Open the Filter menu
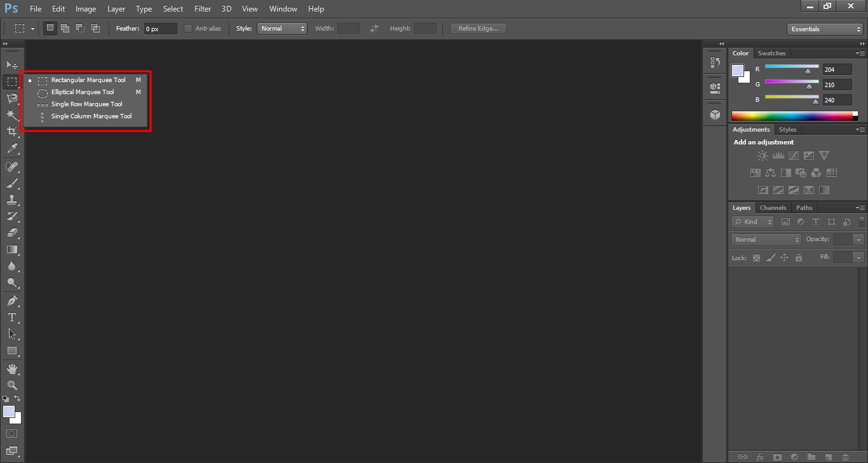Image resolution: width=868 pixels, height=463 pixels. point(203,9)
